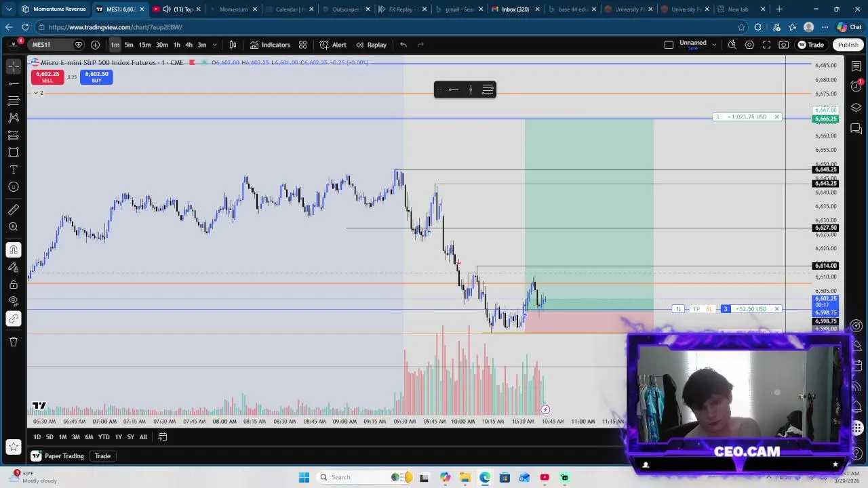Select the geometric shapes brush tool
This screenshot has height=488, width=868.
click(14, 152)
